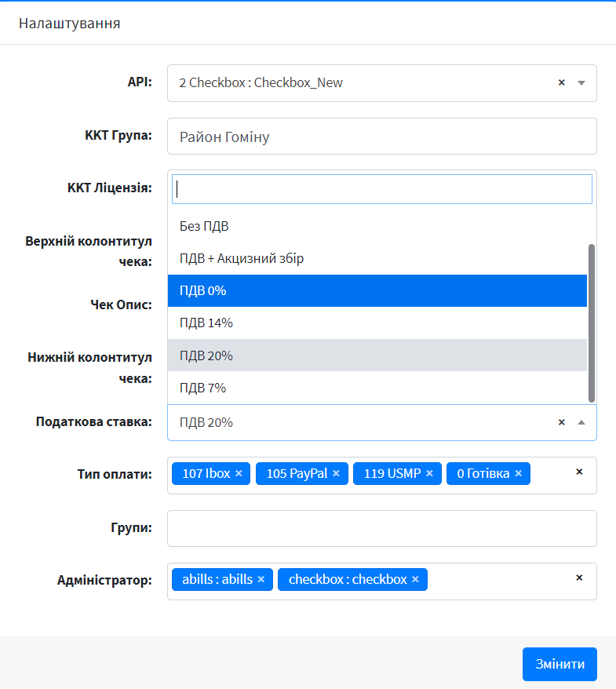Clear all Тип оплати selections
This screenshot has height=689, width=616.
579,472
